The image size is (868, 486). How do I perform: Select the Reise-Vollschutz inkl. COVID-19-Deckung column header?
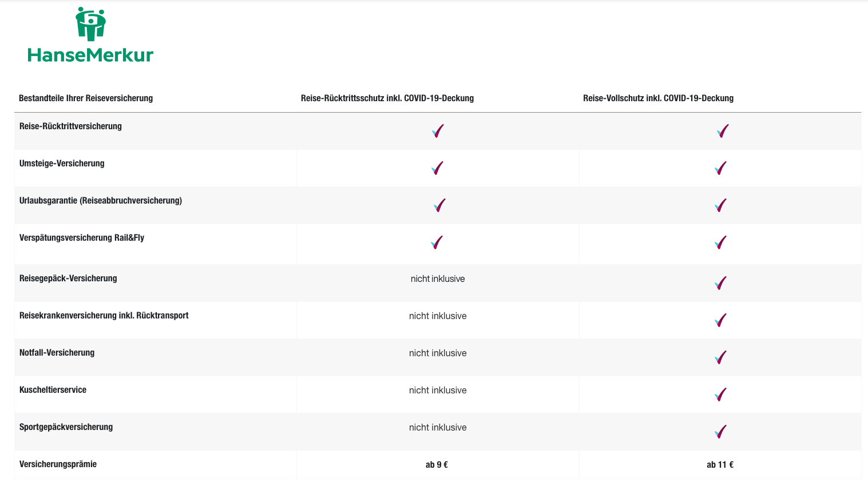click(658, 98)
